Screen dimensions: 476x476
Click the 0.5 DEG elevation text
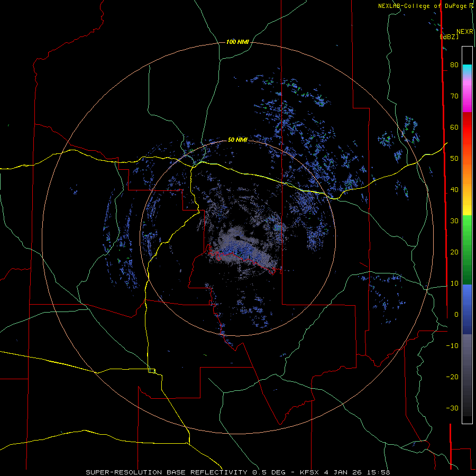point(269,472)
